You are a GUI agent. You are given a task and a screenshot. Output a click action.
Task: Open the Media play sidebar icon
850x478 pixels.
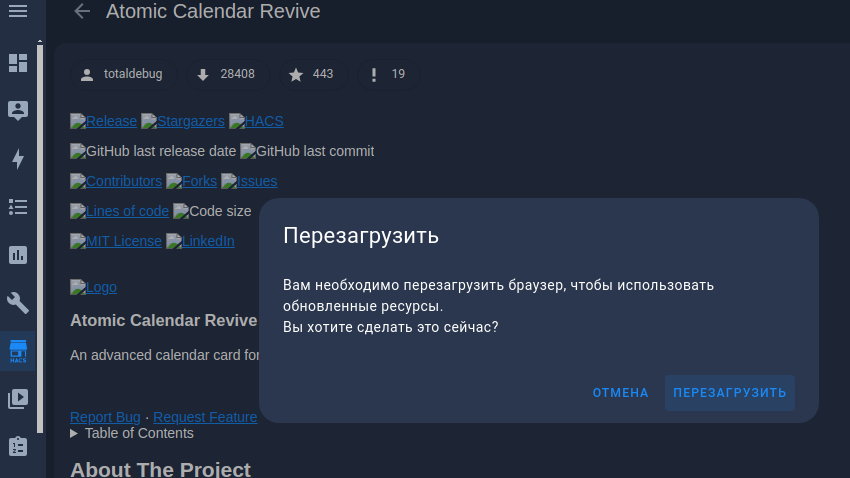point(18,399)
